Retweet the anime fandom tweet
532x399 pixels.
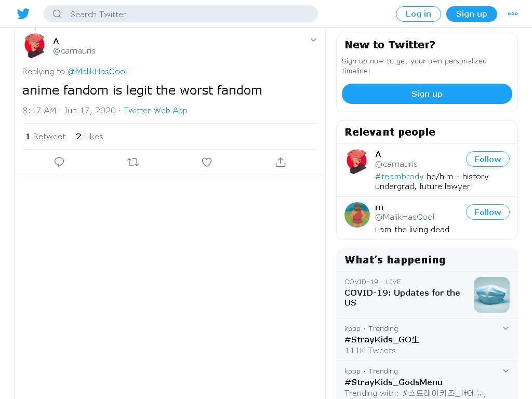[x=133, y=162]
